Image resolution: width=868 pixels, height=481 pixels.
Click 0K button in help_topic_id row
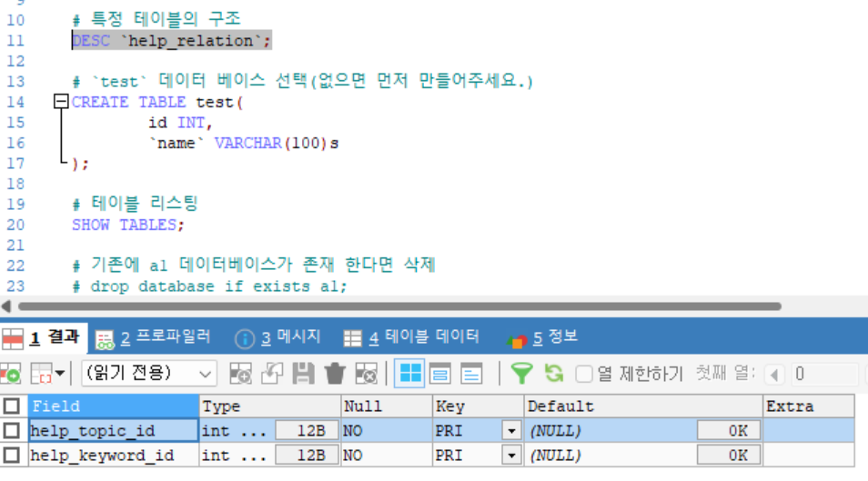click(x=729, y=431)
